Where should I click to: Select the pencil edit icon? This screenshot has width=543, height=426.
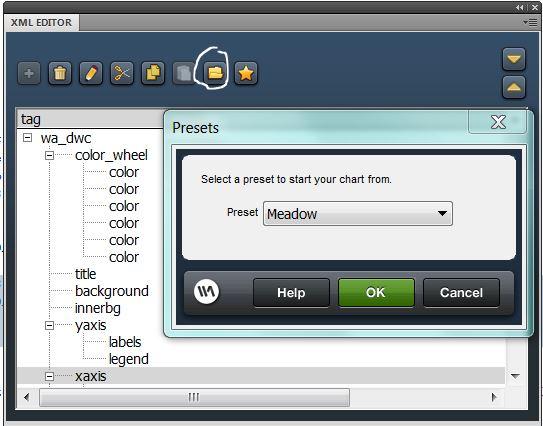coord(91,73)
